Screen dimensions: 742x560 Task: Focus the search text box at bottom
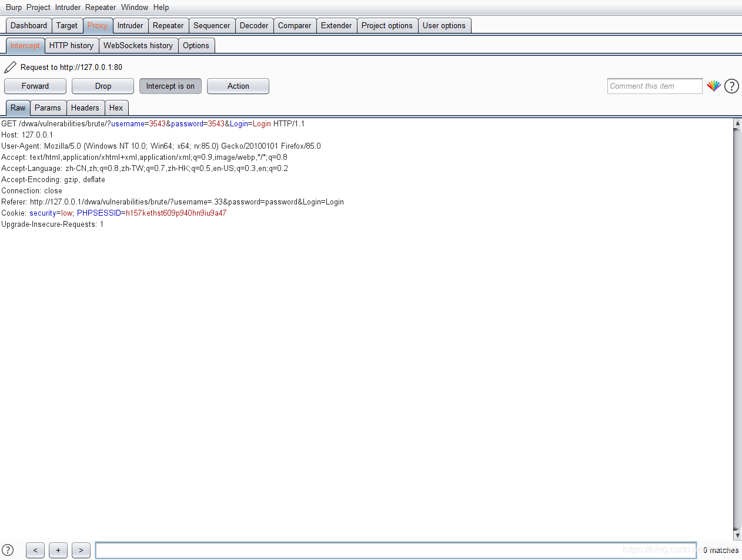pyautogui.click(x=396, y=551)
